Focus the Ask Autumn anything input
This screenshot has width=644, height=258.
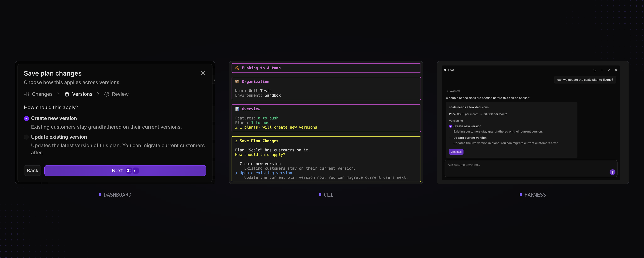click(x=531, y=168)
